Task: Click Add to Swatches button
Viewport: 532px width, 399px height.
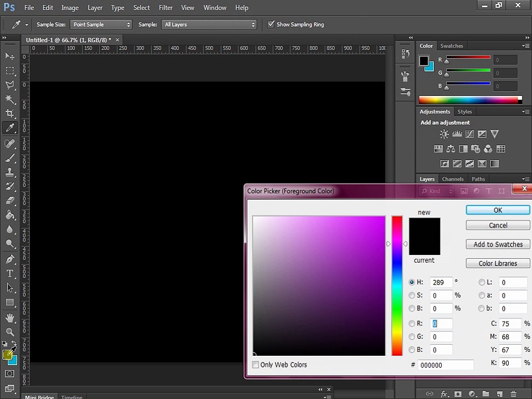Action: tap(498, 244)
